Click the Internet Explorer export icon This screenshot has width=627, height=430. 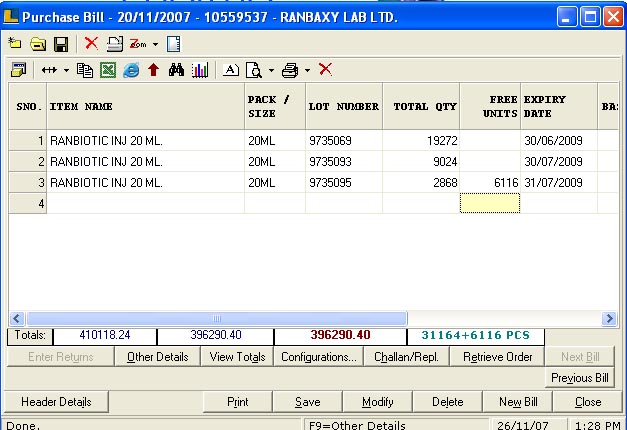point(131,70)
